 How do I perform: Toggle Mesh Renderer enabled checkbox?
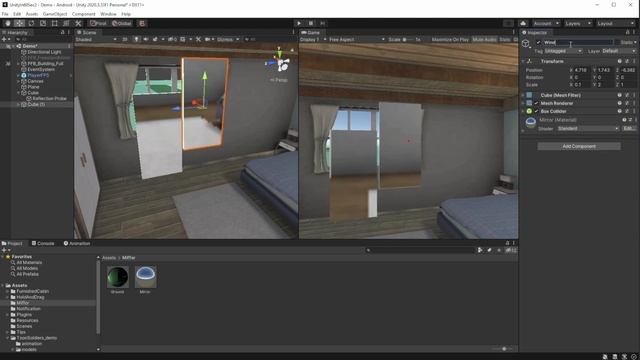pyautogui.click(x=536, y=103)
